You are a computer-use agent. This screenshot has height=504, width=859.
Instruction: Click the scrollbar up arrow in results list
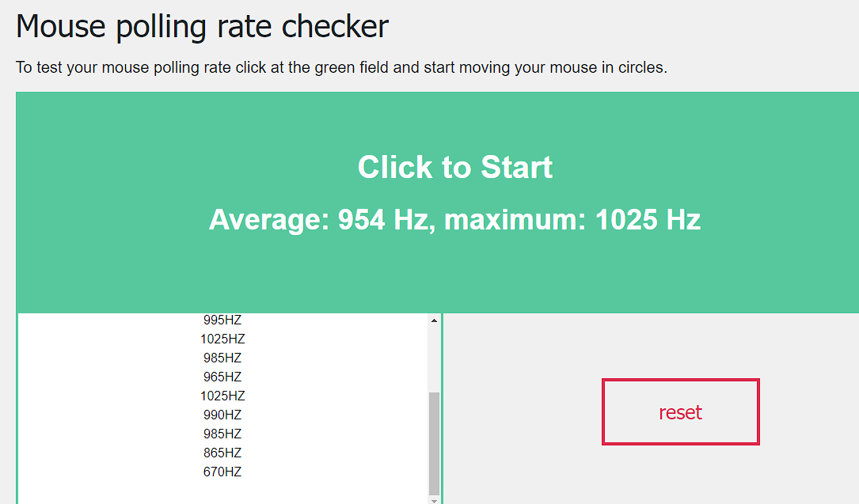click(434, 320)
